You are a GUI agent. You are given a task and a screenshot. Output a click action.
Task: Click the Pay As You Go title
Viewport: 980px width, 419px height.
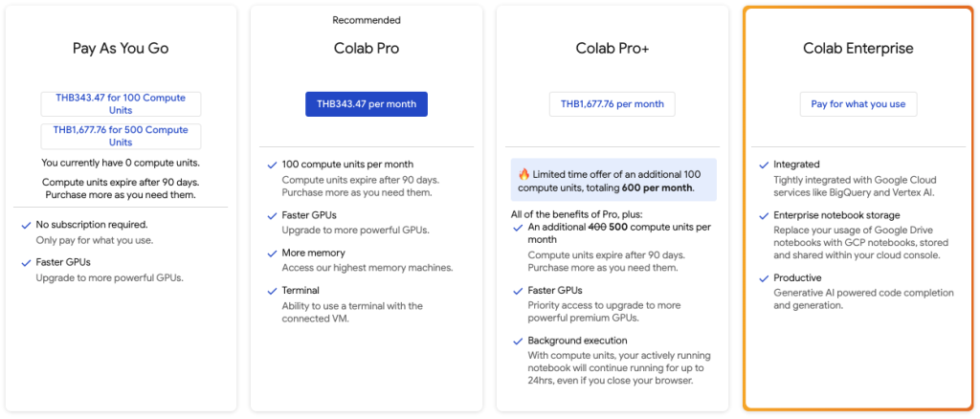click(x=121, y=48)
